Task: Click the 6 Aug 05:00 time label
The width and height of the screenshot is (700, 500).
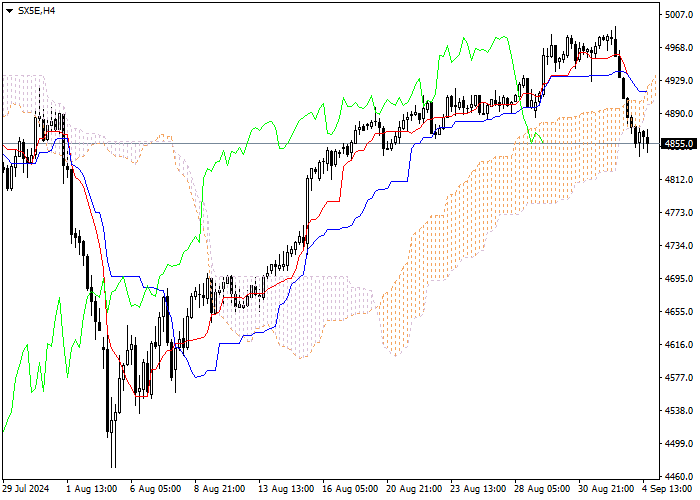Action: [155, 489]
